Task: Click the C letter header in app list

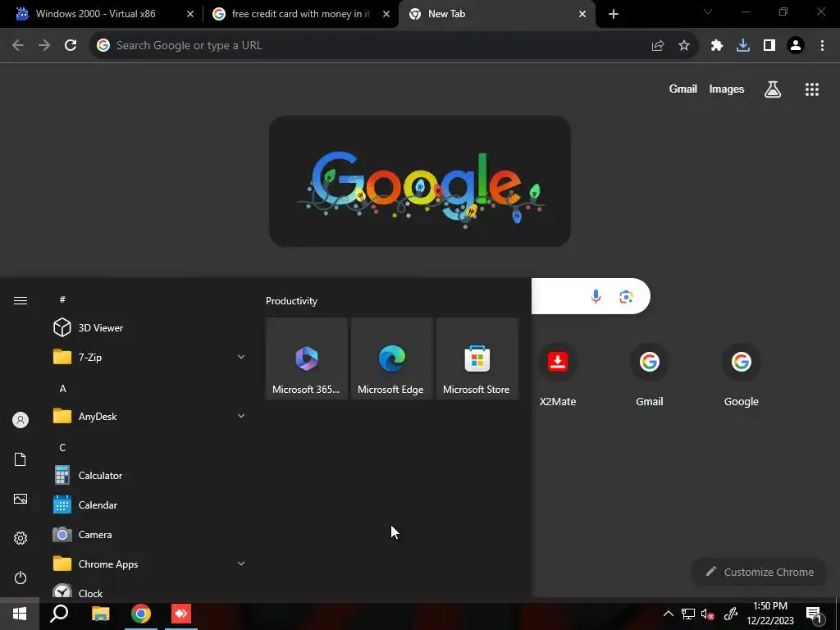Action: pyautogui.click(x=62, y=447)
